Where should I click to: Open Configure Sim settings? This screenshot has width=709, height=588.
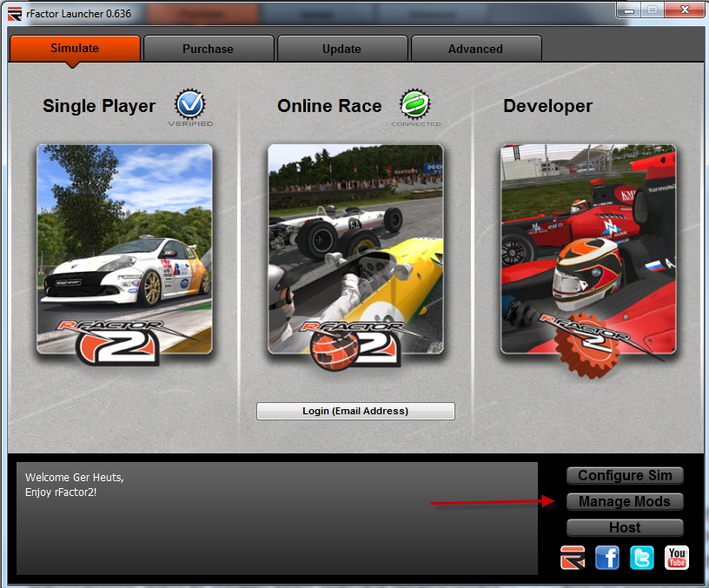[625, 475]
